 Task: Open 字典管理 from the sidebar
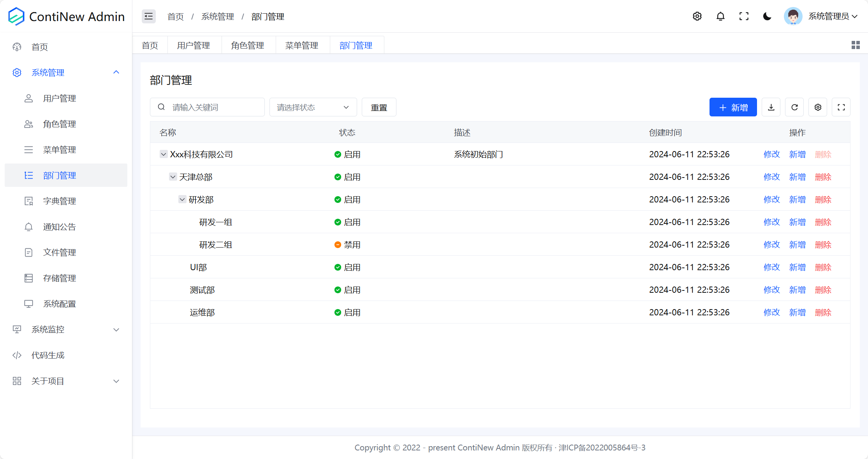(60, 201)
